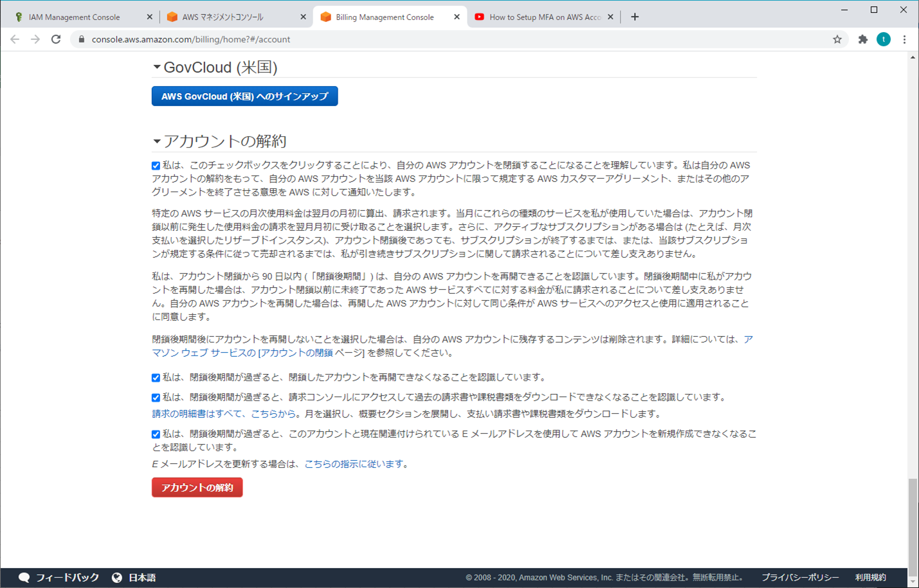Follow the こちらの指示に従います link
Viewport: 919px width, 588px height.
pos(354,464)
